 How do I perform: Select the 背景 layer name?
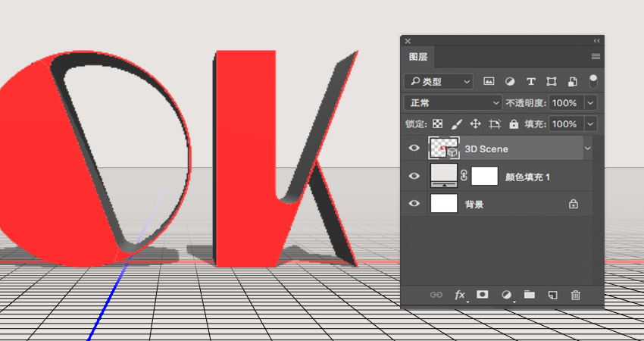474,204
